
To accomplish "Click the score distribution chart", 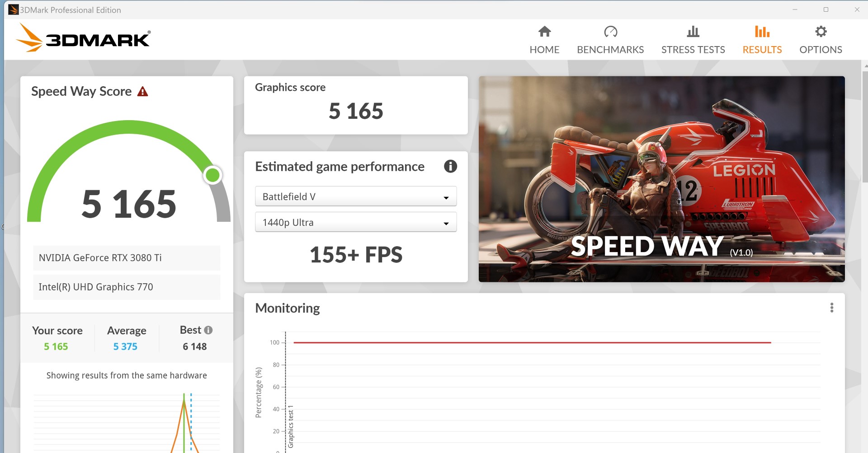I will tap(127, 422).
